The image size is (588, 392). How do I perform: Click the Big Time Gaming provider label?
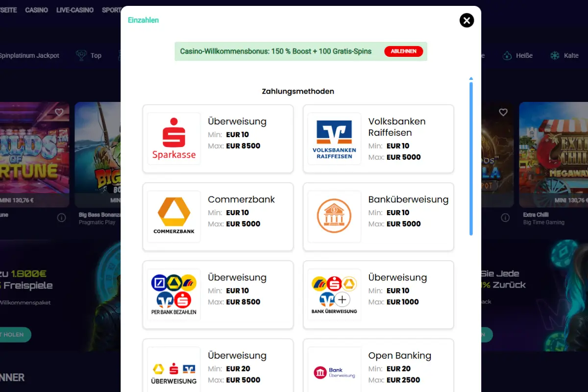click(544, 222)
